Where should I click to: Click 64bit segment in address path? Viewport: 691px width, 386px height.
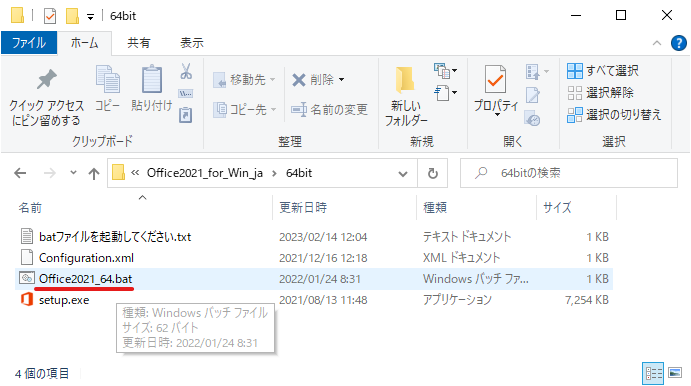point(299,173)
